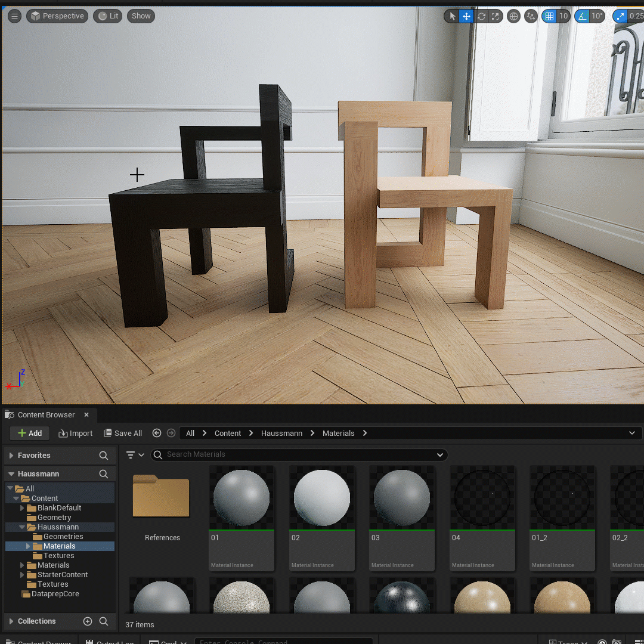
Task: Click the Search Materials input field
Action: coord(299,454)
